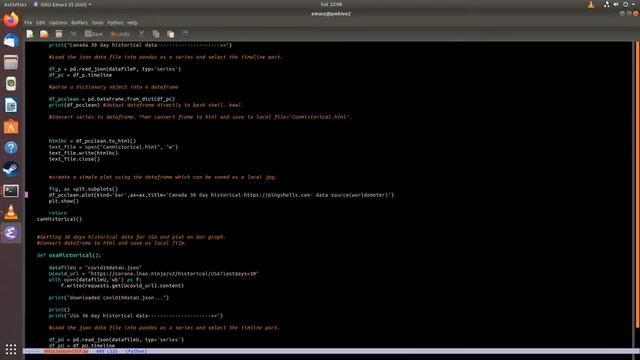
Task: Click the Cut scissors icon
Action: point(141,34)
